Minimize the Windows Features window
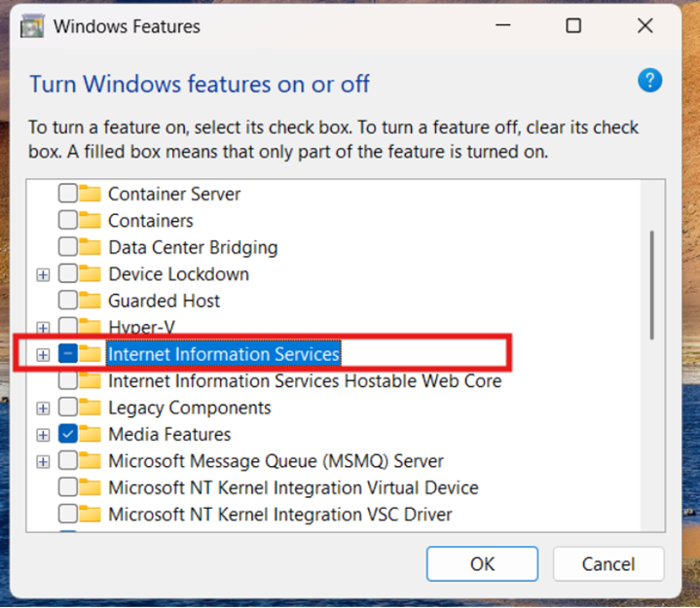Screen dimensions: 700x608 coord(502,25)
